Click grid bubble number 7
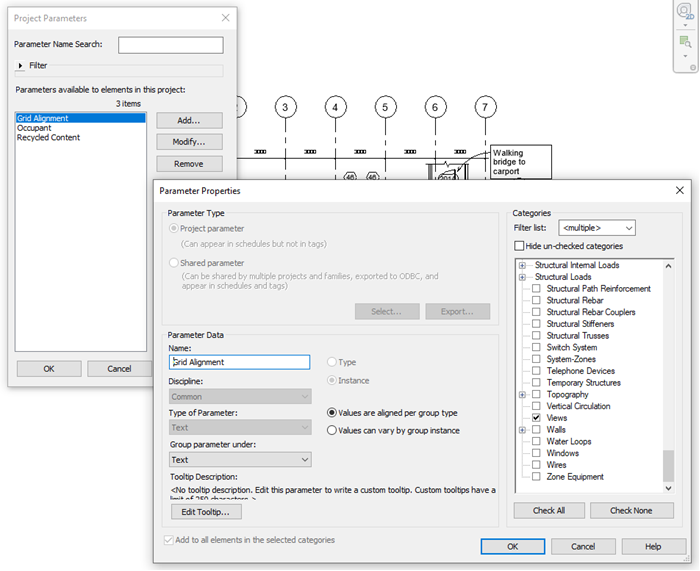The width and height of the screenshot is (700, 571). coord(486,107)
